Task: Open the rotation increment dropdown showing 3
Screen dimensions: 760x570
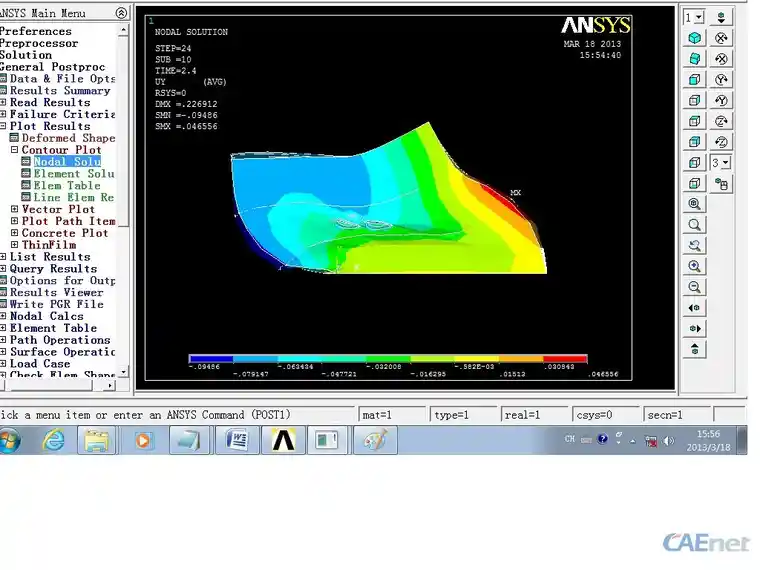Action: [x=721, y=163]
